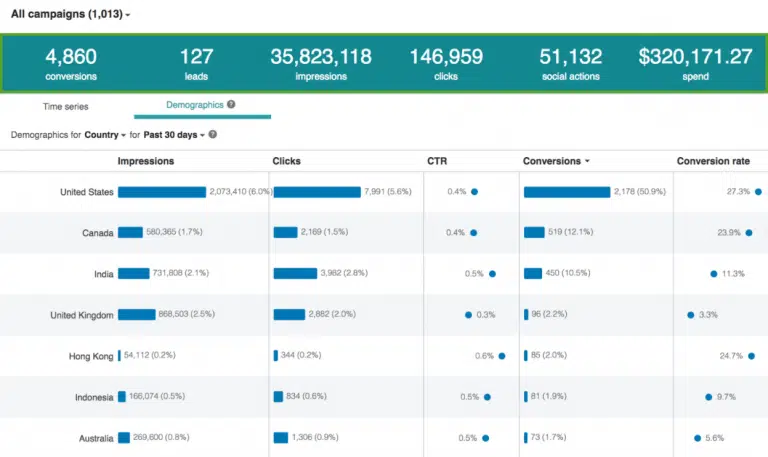Open the All campaigns dropdown
Screen dimensions: 768x457
click(70, 14)
